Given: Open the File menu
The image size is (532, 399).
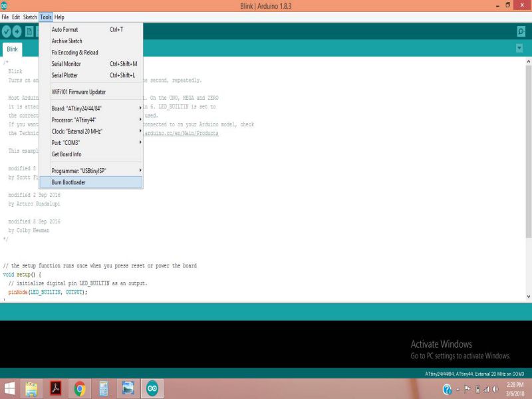Looking at the screenshot, I should (x=5, y=17).
